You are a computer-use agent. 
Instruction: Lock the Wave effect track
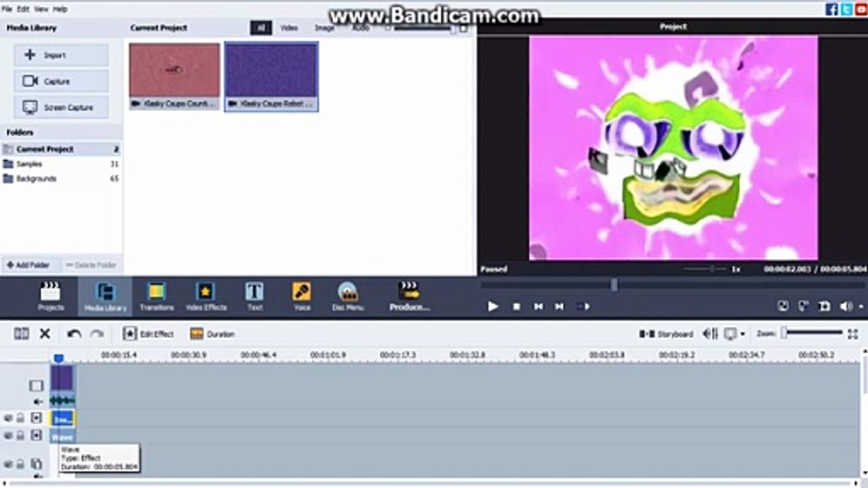point(20,435)
